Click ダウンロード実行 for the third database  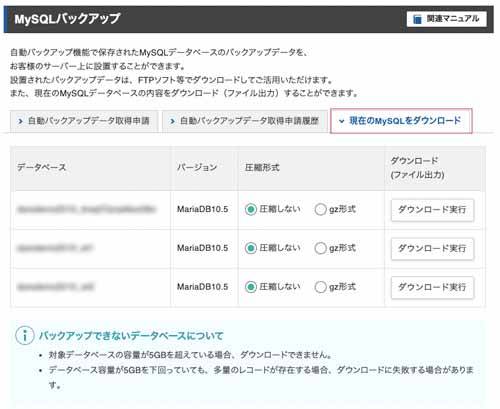coord(432,287)
